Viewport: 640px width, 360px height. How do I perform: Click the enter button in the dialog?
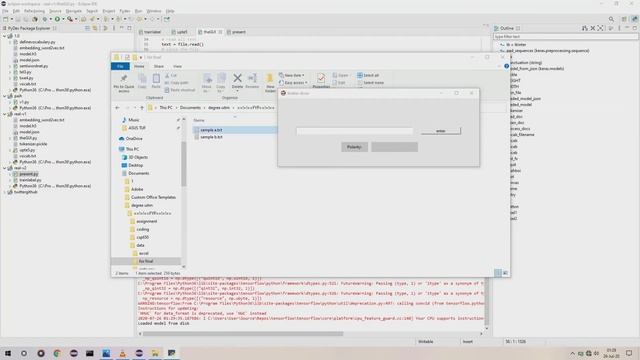click(441, 131)
